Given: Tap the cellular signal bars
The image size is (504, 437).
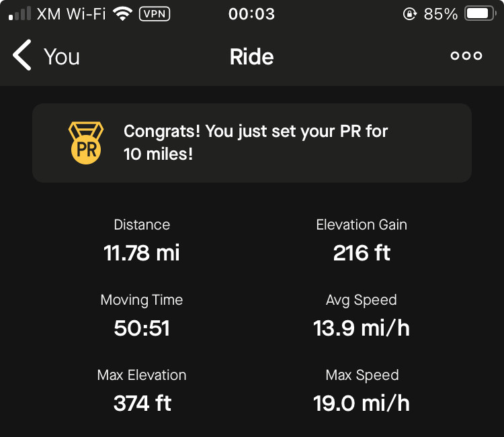Looking at the screenshot, I should 20,14.
